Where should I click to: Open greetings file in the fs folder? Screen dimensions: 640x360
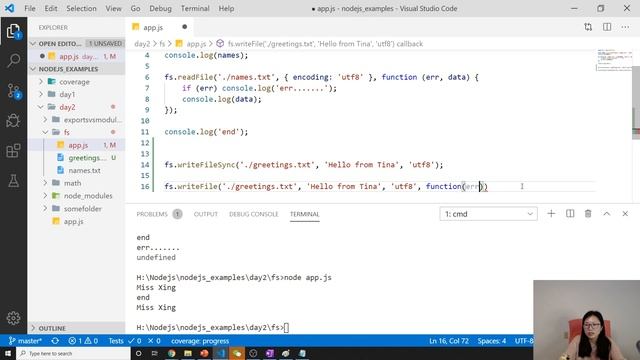pos(87,158)
